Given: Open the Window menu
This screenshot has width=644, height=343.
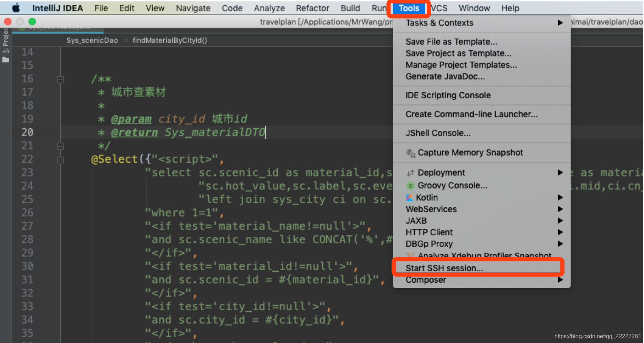Looking at the screenshot, I should click(x=474, y=8).
